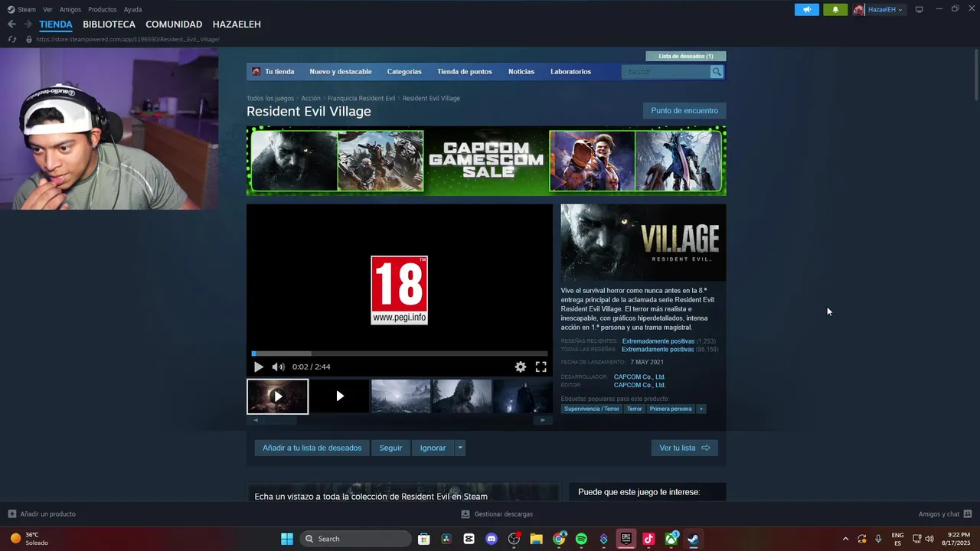Viewport: 980px width, 551px height.
Task: Switch to HAZAELEH profile tab
Action: click(x=237, y=24)
